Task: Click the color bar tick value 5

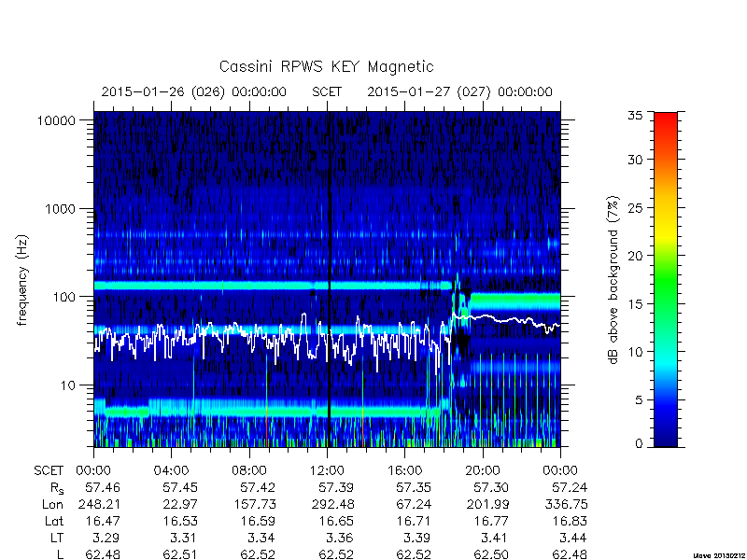Action: [639, 400]
